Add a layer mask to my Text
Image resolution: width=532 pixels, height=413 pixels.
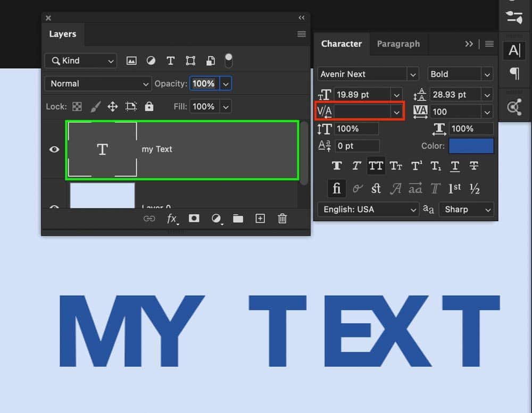(194, 218)
